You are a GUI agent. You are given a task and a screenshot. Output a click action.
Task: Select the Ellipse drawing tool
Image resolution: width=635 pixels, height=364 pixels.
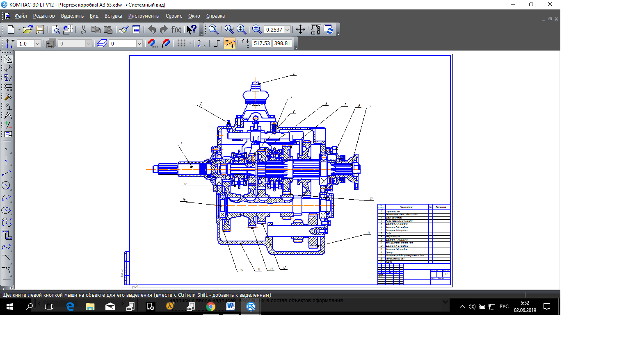[7, 210]
